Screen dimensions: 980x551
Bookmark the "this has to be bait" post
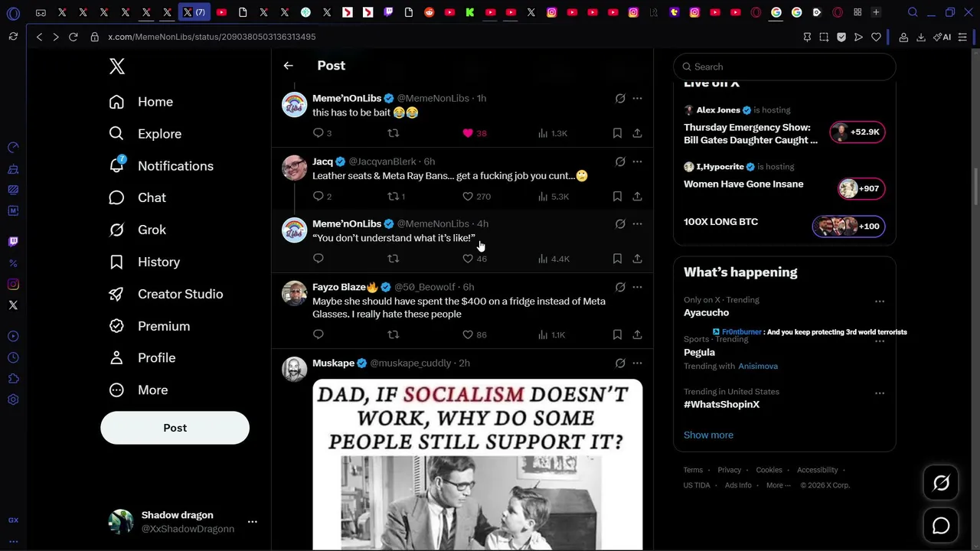coord(617,133)
